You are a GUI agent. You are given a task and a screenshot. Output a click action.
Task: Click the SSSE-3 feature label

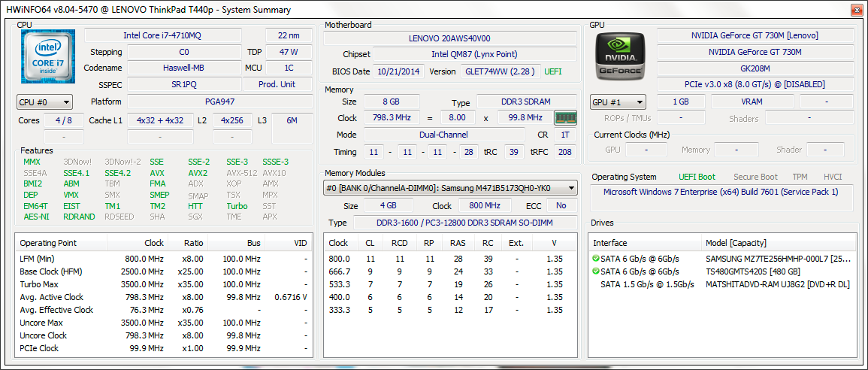click(276, 162)
